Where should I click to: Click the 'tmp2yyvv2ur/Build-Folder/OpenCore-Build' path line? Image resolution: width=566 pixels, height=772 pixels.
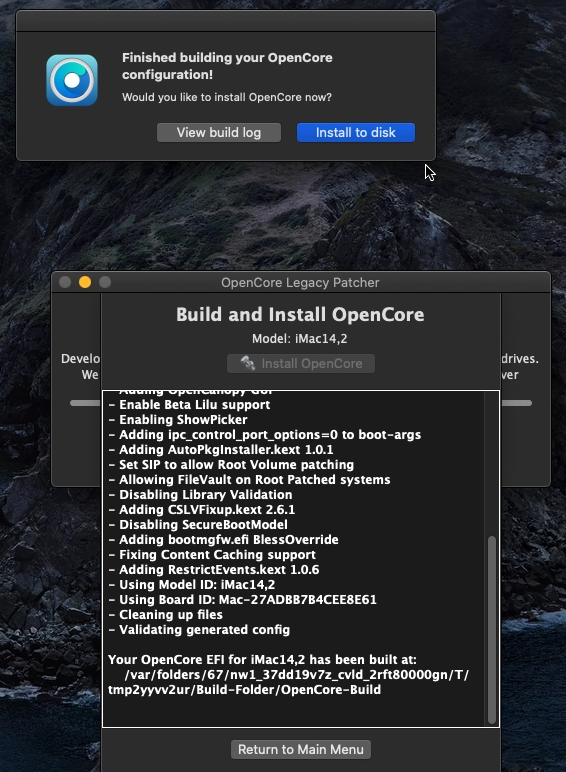coord(244,690)
